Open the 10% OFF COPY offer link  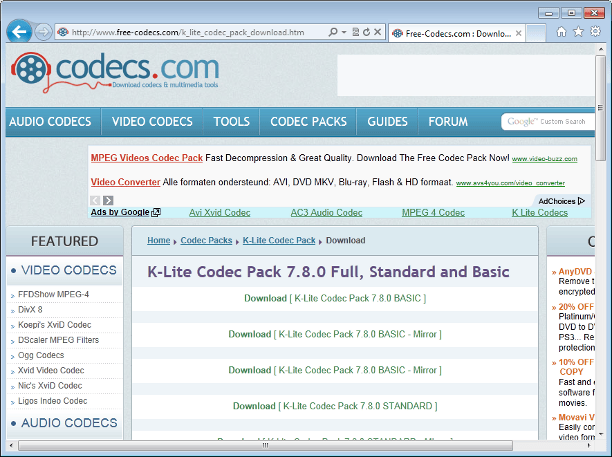coord(576,367)
